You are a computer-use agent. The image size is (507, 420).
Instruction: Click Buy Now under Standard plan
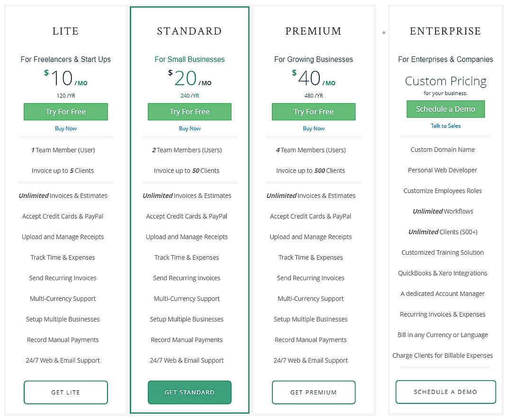[190, 128]
